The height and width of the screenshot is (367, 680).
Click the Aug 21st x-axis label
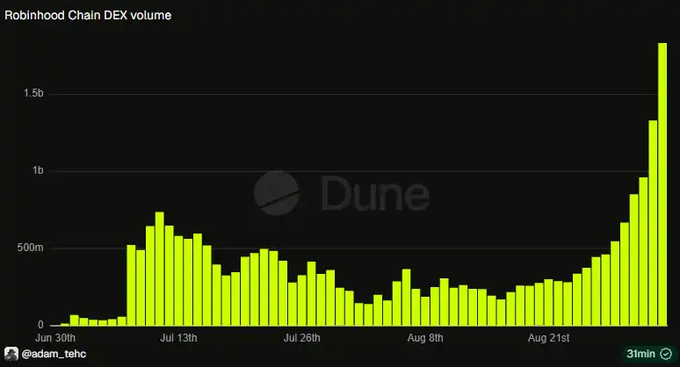coord(549,338)
